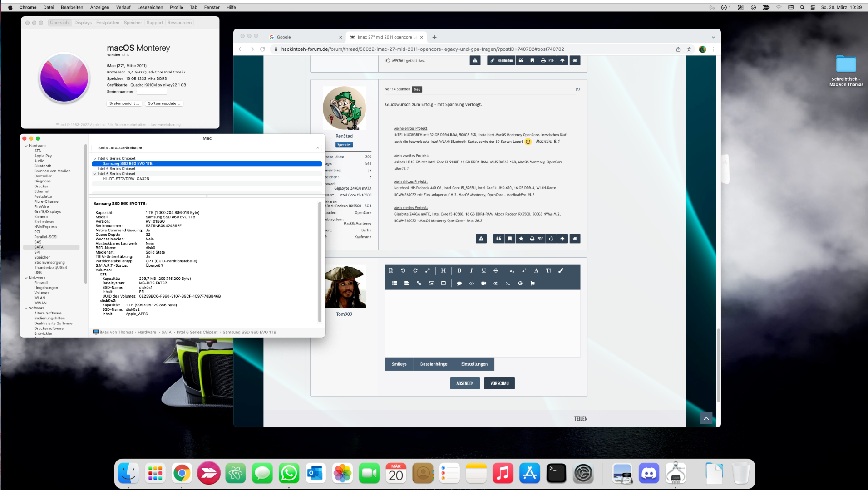Click the reply editor text area
The width and height of the screenshot is (868, 490).
(x=483, y=323)
